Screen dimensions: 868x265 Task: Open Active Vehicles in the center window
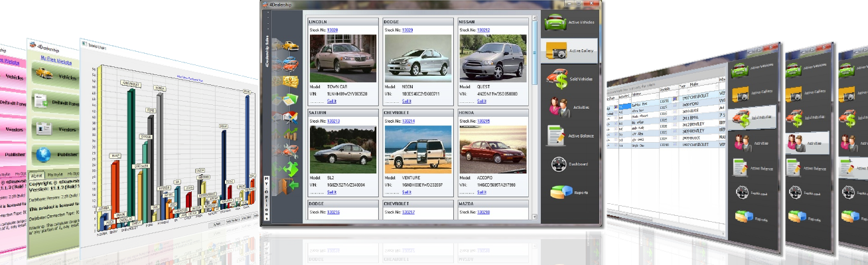[570, 23]
